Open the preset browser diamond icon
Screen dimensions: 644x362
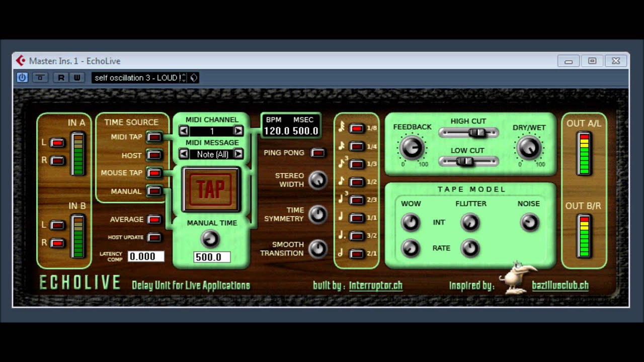[194, 77]
